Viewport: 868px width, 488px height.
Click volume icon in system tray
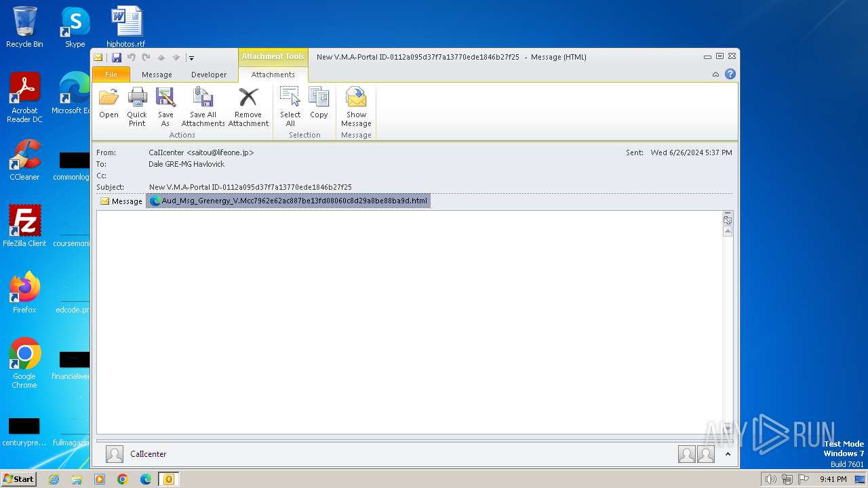(x=770, y=479)
